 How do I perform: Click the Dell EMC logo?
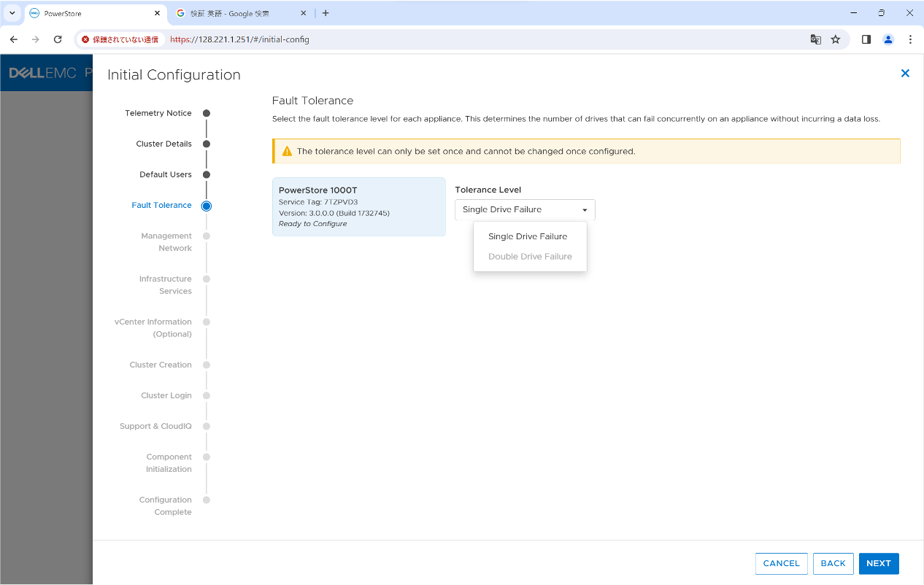(42, 73)
